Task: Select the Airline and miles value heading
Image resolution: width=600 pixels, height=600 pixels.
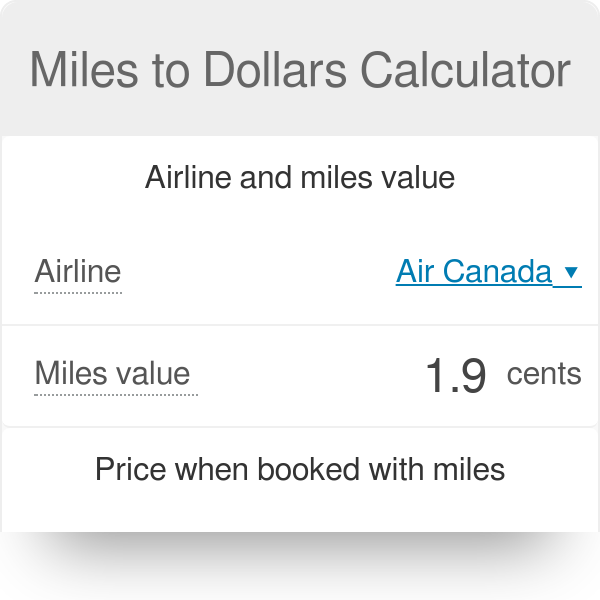Action: [300, 178]
